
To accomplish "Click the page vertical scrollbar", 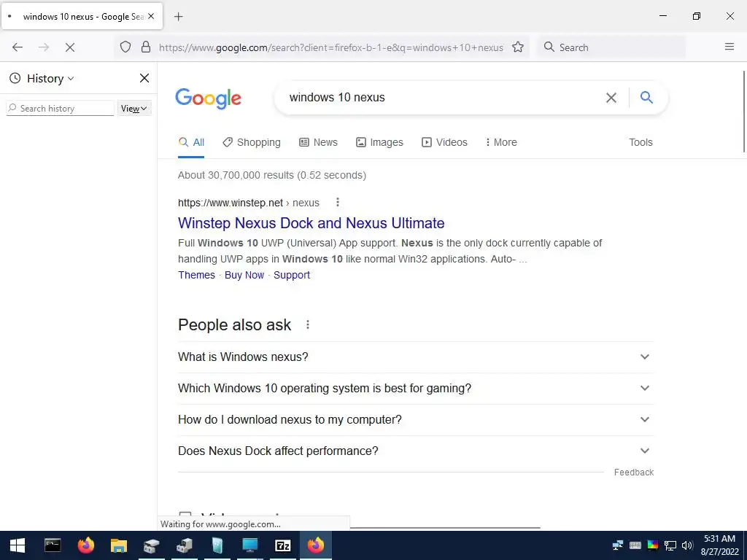I will [743, 112].
